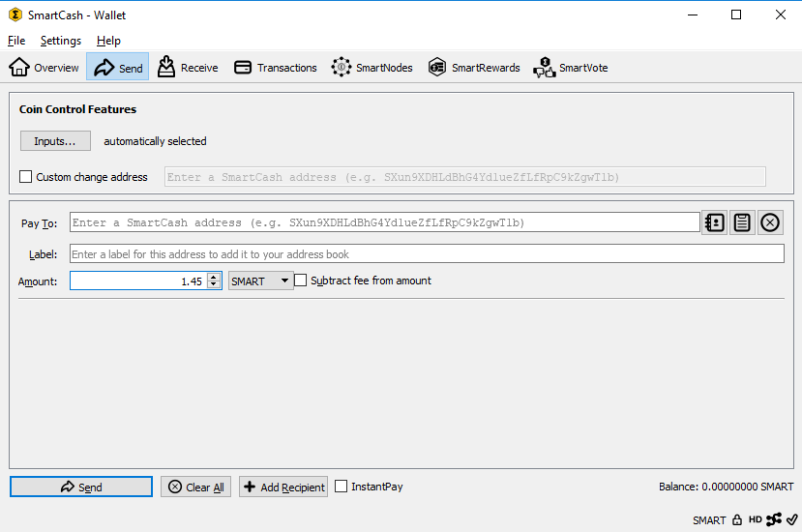Click the wallet lock status icon

pyautogui.click(x=737, y=520)
